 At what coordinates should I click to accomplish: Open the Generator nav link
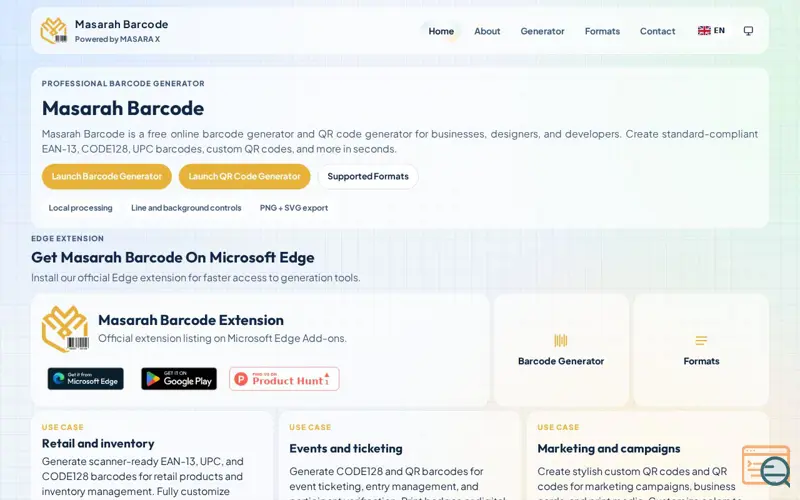tap(542, 31)
